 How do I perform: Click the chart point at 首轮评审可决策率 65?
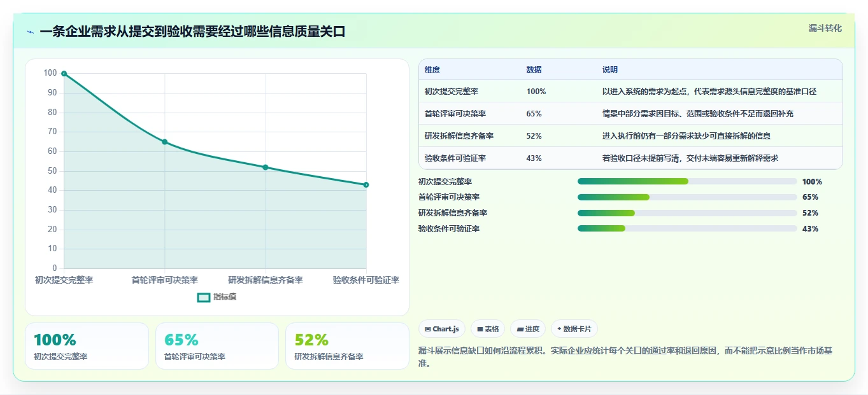(x=165, y=142)
